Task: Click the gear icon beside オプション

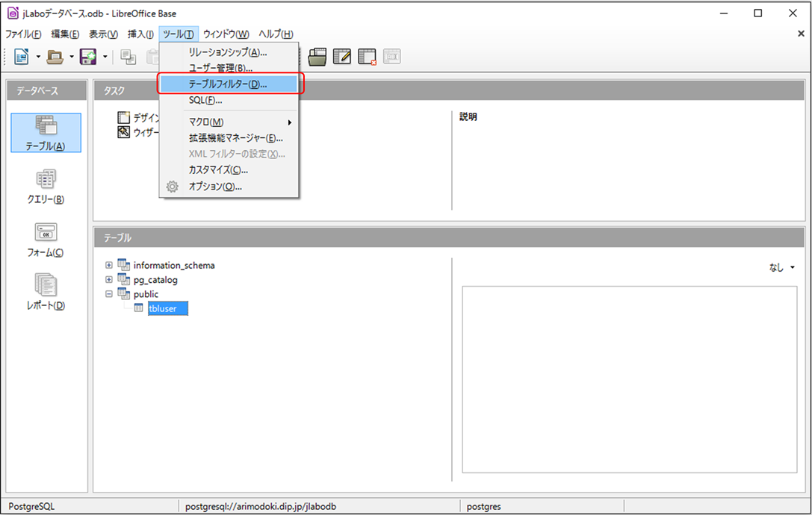Action: pyautogui.click(x=173, y=187)
